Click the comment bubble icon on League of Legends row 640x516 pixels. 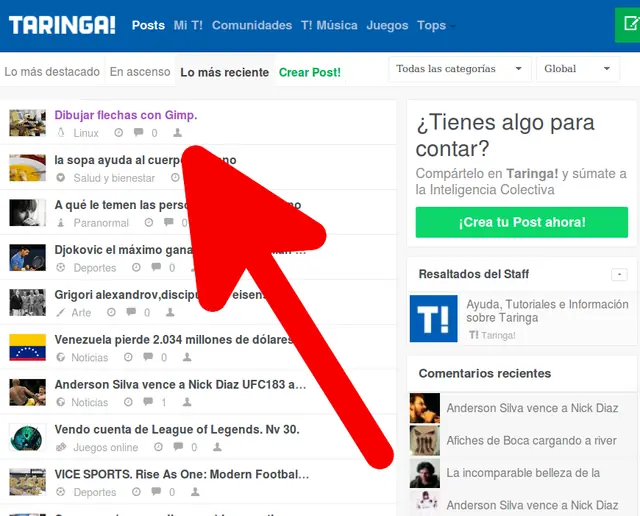178,447
